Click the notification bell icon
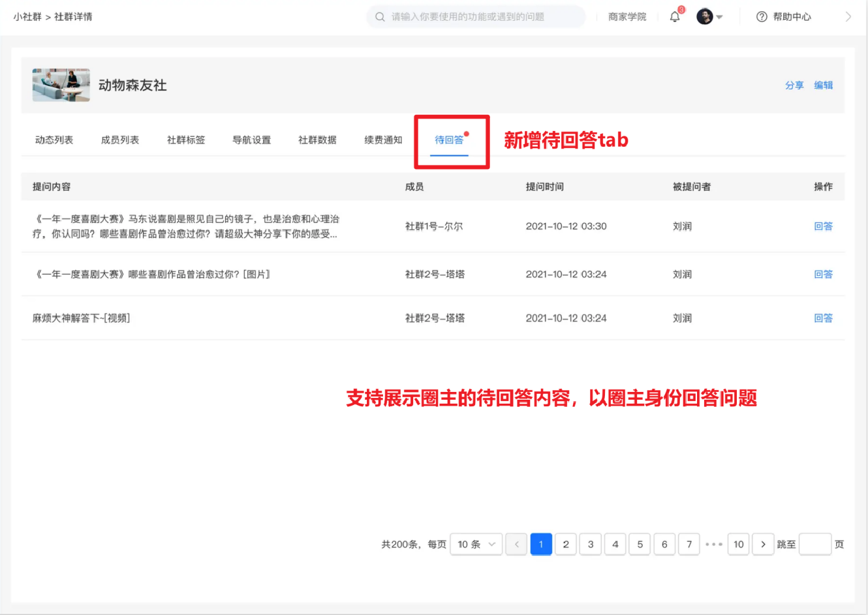868x615 pixels. click(x=675, y=17)
